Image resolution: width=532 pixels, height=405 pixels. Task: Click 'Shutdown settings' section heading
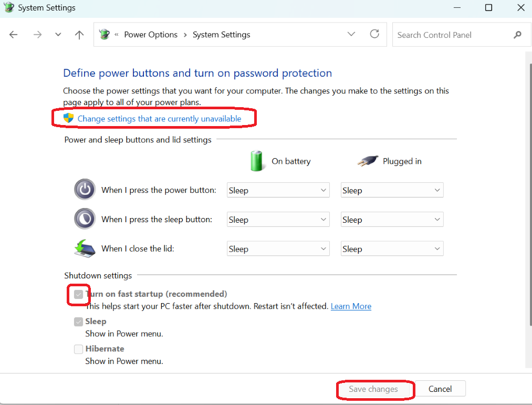point(98,275)
